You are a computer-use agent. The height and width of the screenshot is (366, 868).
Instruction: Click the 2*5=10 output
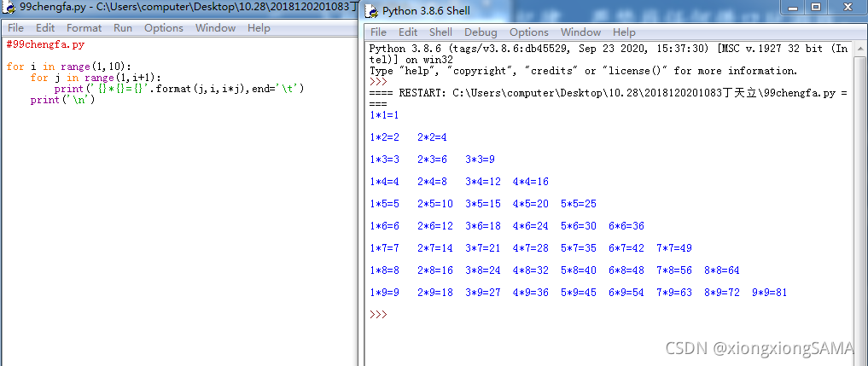click(x=435, y=204)
